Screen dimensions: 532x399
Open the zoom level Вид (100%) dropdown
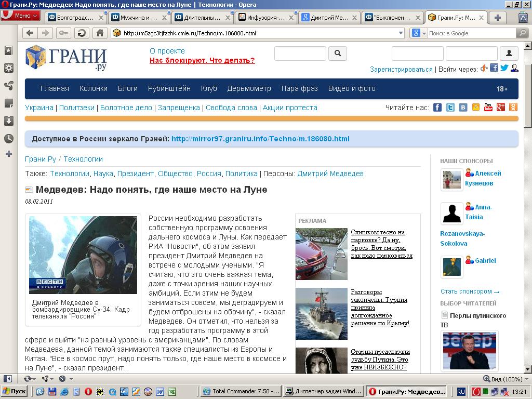502,379
